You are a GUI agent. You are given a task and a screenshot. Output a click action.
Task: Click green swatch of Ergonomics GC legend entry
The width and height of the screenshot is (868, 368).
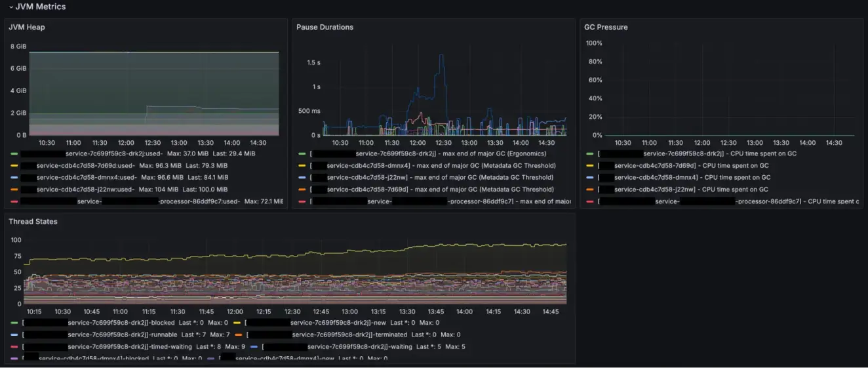tap(302, 153)
